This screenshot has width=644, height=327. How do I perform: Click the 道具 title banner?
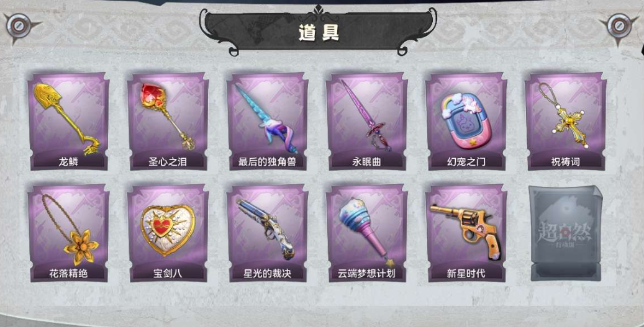(319, 31)
